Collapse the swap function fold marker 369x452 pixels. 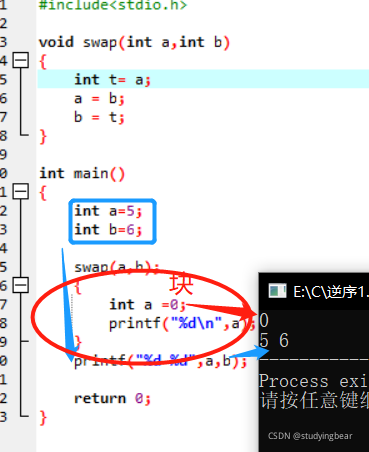pos(21,60)
